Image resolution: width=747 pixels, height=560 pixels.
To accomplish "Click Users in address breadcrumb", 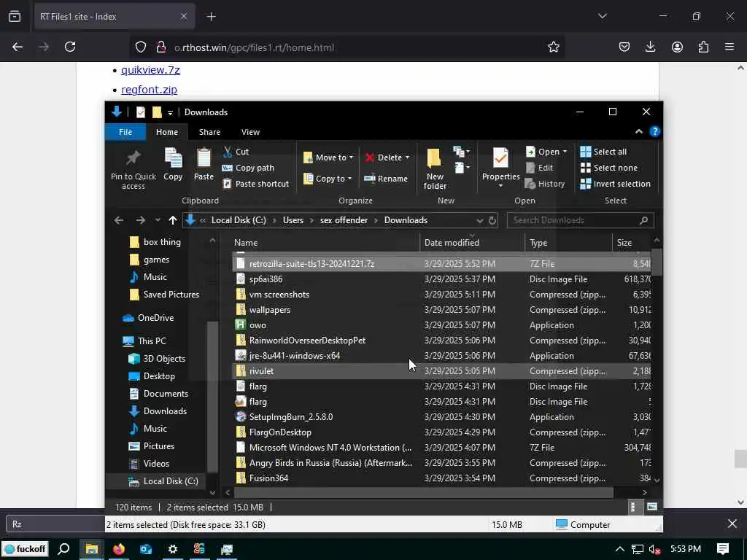I will (x=293, y=220).
